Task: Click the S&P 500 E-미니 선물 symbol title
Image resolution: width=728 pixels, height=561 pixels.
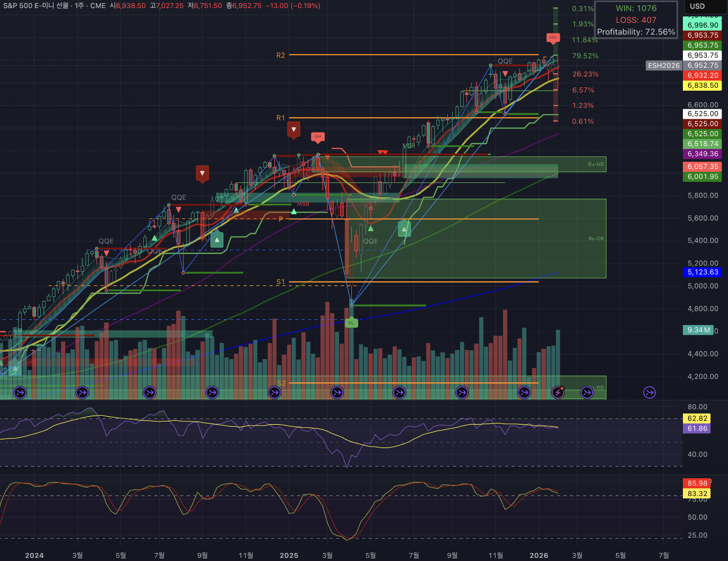Action: click(36, 6)
